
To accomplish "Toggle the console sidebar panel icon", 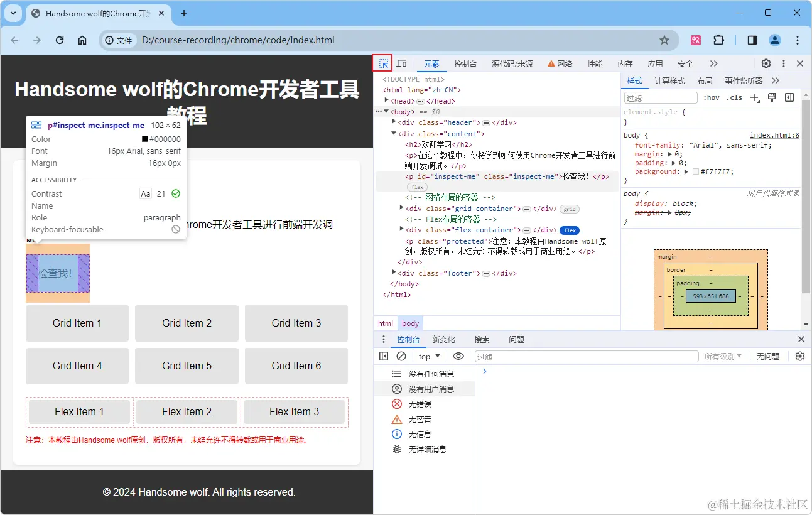I will (384, 356).
